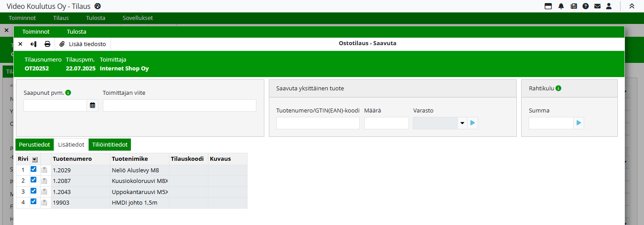This screenshot has width=644, height=225.
Task: Switch to the Tiliöintitiedot tab
Action: click(x=110, y=145)
